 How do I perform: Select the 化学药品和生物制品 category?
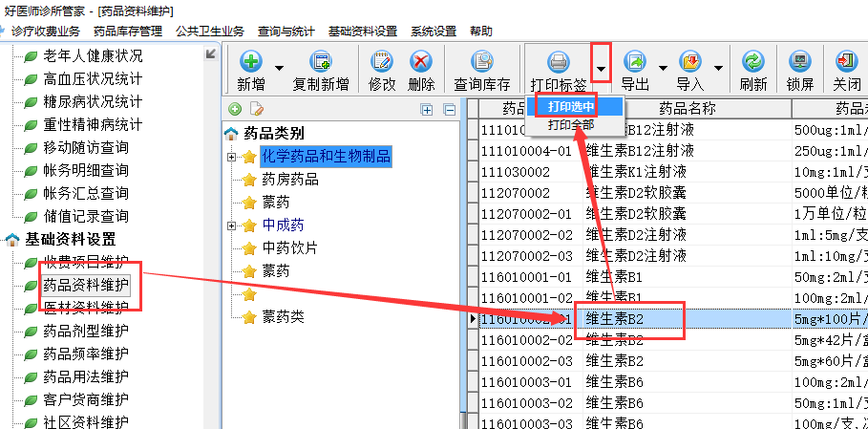tap(327, 157)
